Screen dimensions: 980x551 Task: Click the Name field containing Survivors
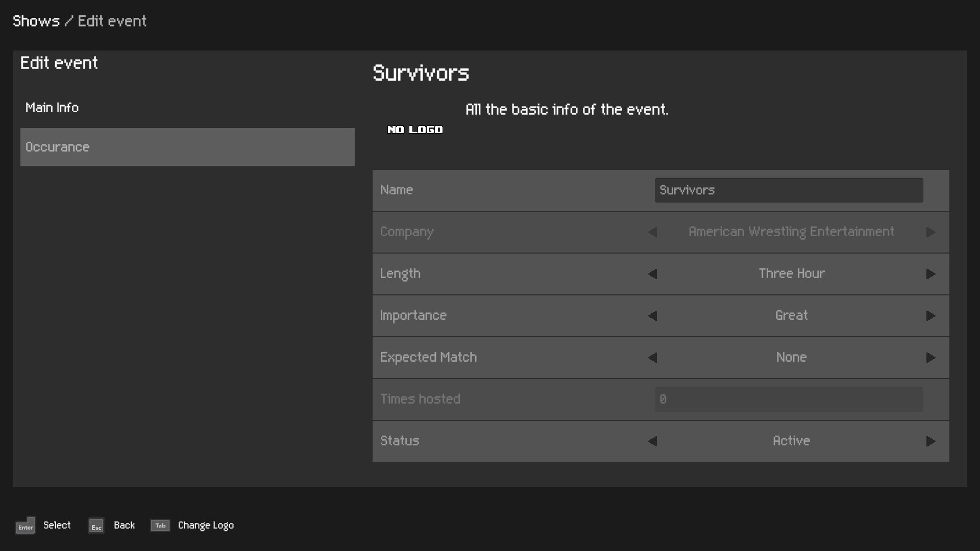(x=788, y=190)
